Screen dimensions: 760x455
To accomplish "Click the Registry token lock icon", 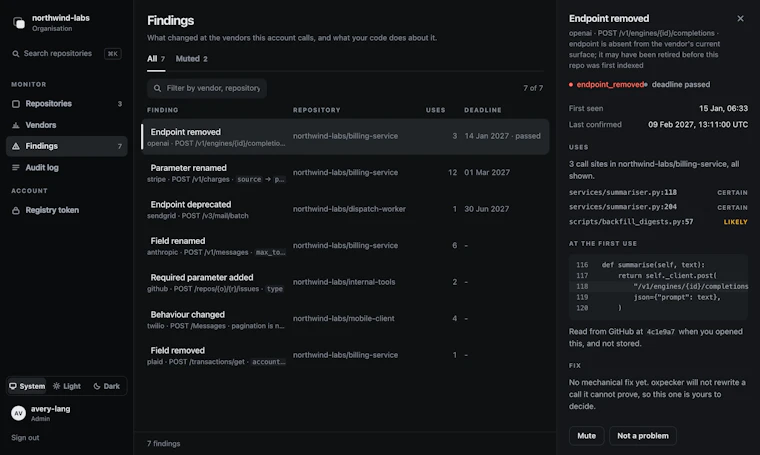I will pos(16,210).
